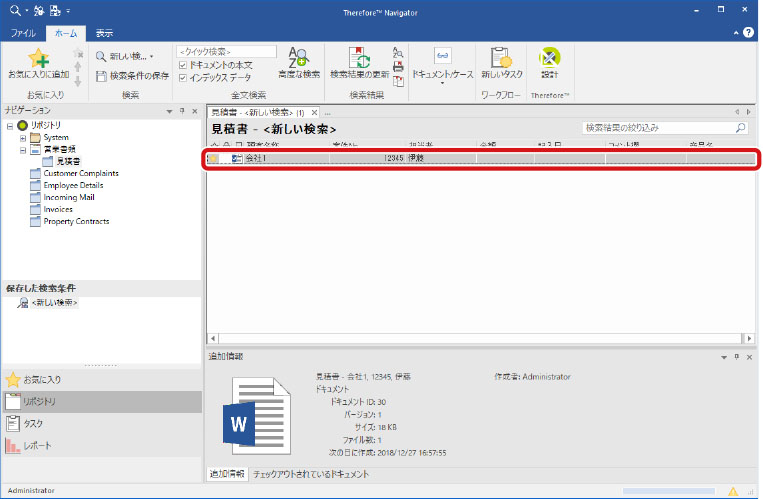Open the タスク navigation pane button
The width and height of the screenshot is (763, 499).
click(x=33, y=423)
